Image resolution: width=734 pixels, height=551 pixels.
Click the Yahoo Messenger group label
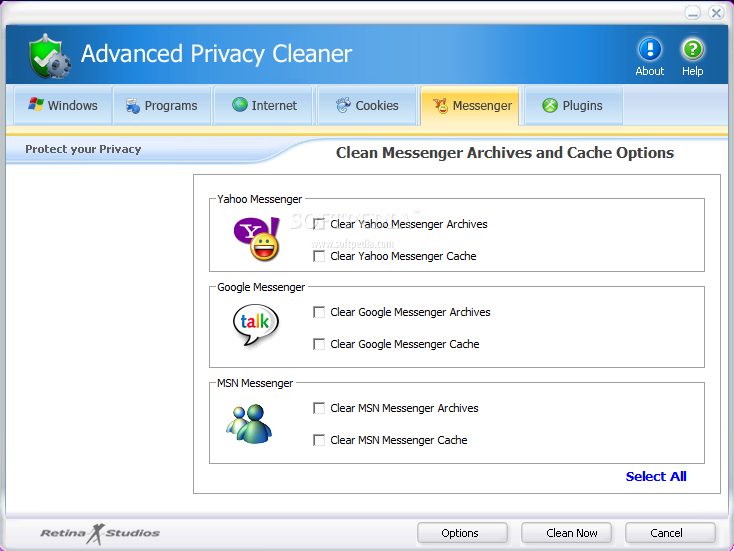click(259, 199)
